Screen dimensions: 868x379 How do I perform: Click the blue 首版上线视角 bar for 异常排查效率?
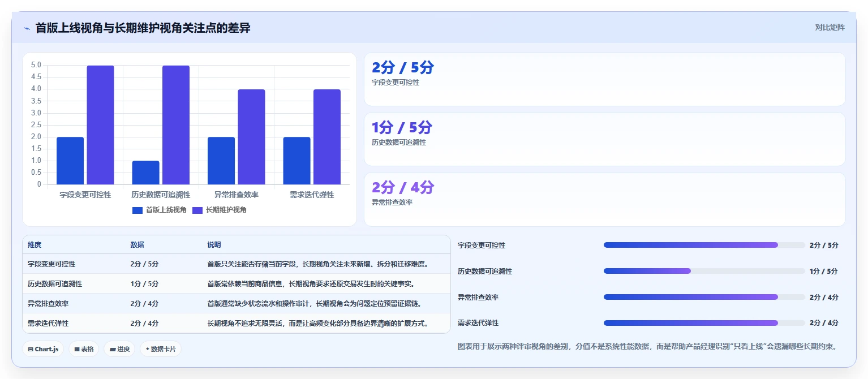(221, 161)
